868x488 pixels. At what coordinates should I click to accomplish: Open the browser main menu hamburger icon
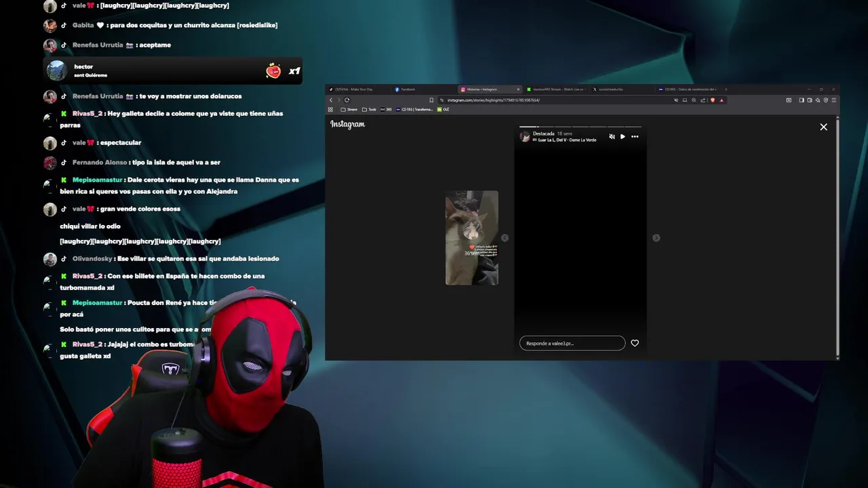tap(834, 100)
